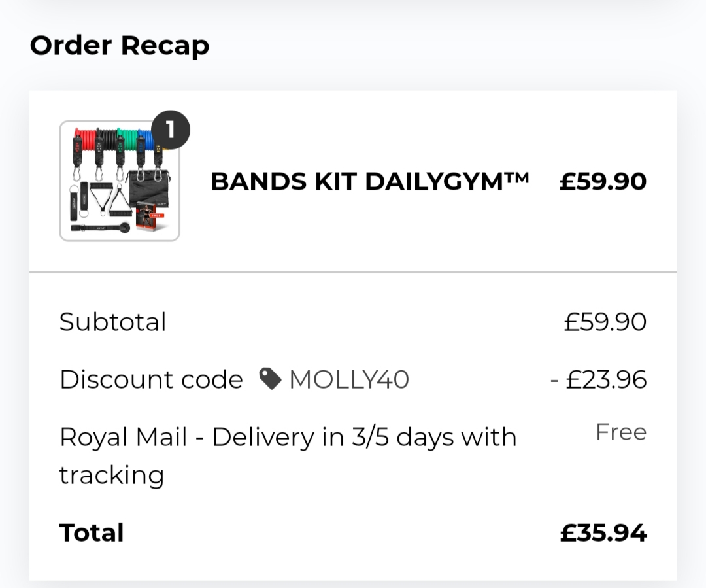The height and width of the screenshot is (588, 706).
Task: Click the MOLLY40 discount code
Action: pyautogui.click(x=349, y=379)
